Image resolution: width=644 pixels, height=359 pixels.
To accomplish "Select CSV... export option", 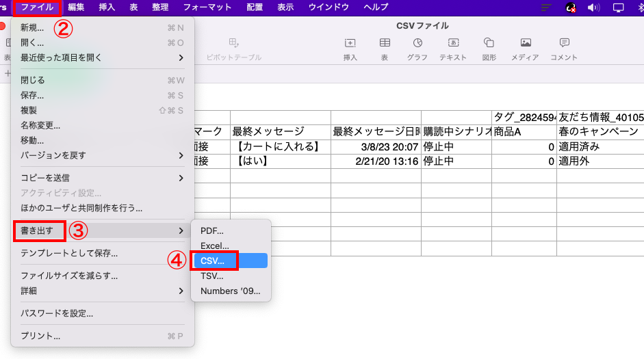I will tap(231, 261).
